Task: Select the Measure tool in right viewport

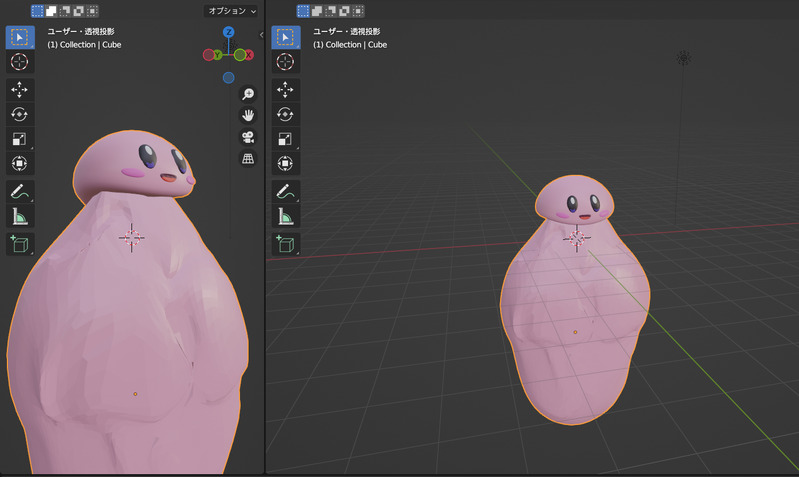Action: (285, 216)
